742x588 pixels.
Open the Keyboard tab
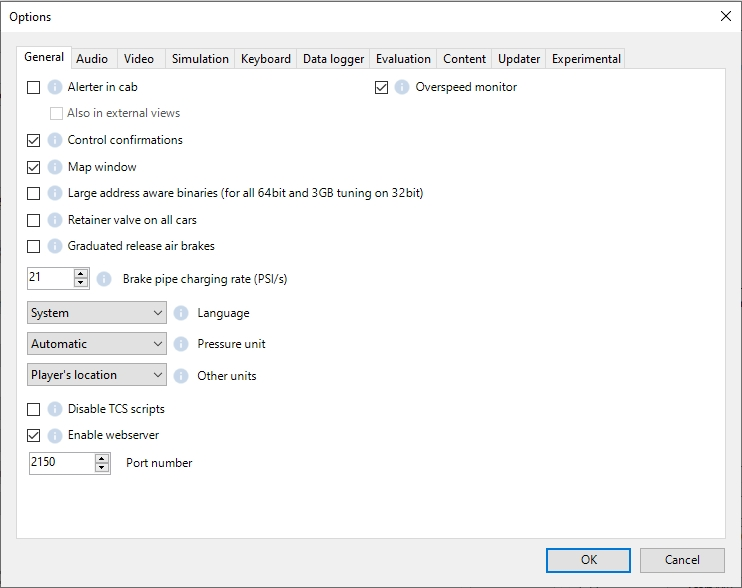pyautogui.click(x=266, y=59)
